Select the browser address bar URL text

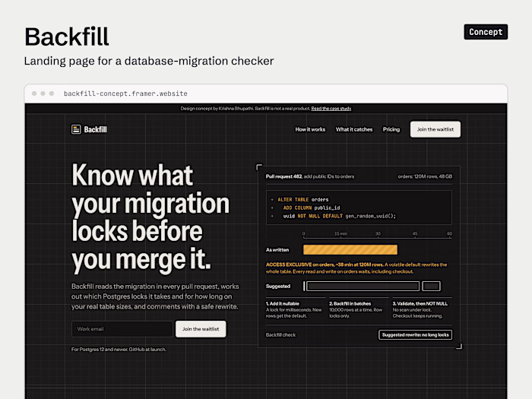coord(125,93)
